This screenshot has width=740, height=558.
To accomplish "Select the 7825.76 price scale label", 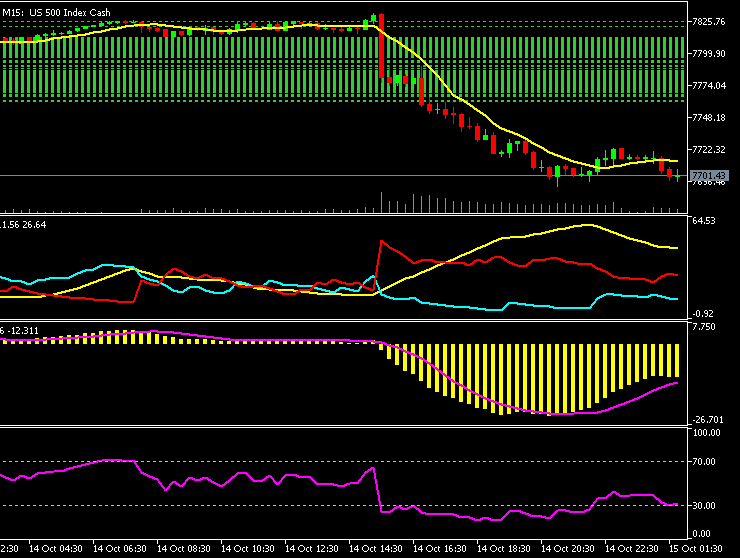I will coord(708,22).
